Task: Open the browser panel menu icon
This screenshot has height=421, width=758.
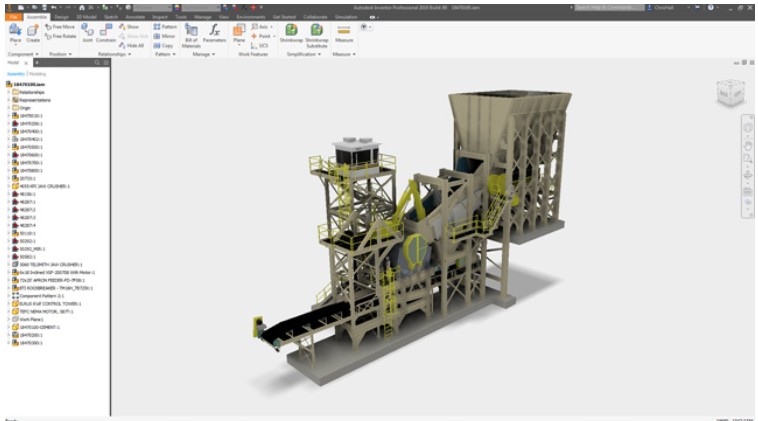Action: pyautogui.click(x=106, y=62)
